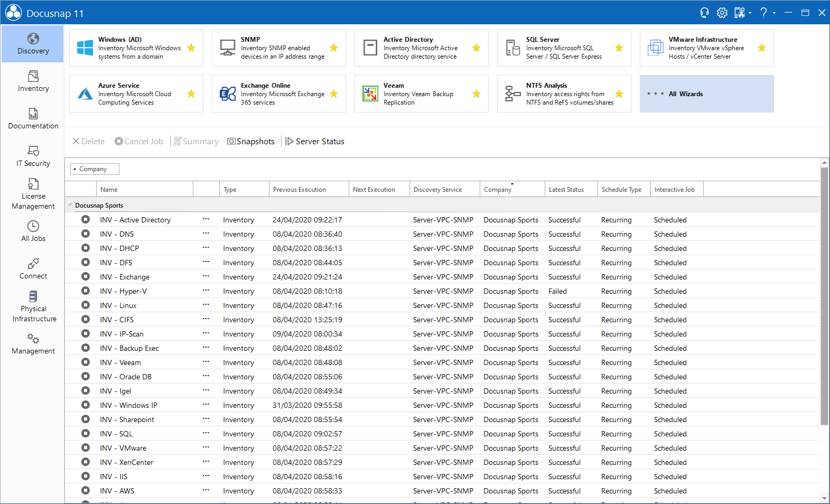The height and width of the screenshot is (504, 830).
Task: Collapse the Docusnap Sports group
Action: (70, 204)
